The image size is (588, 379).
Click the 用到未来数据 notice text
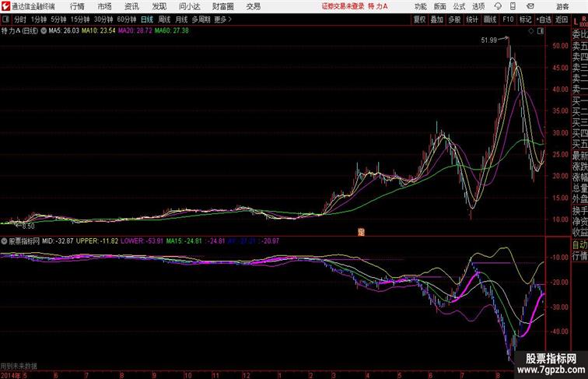[19, 366]
